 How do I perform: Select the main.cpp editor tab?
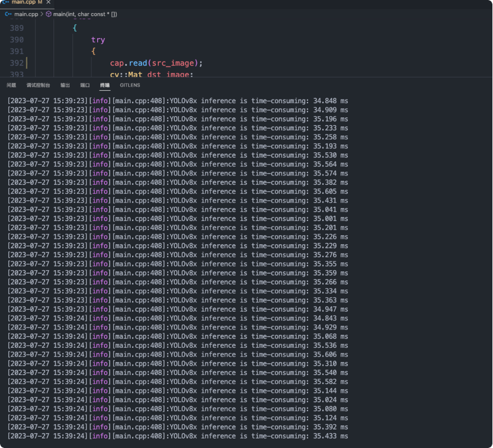point(27,2)
